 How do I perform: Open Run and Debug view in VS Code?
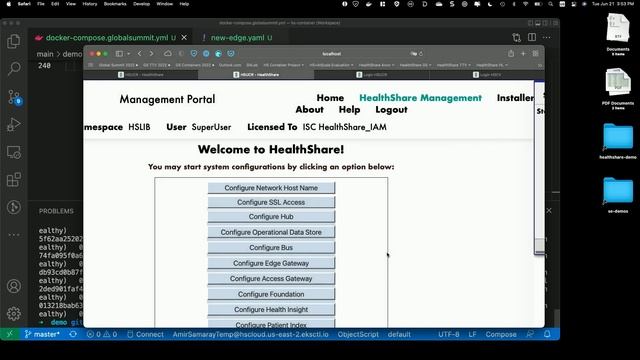tap(14, 124)
